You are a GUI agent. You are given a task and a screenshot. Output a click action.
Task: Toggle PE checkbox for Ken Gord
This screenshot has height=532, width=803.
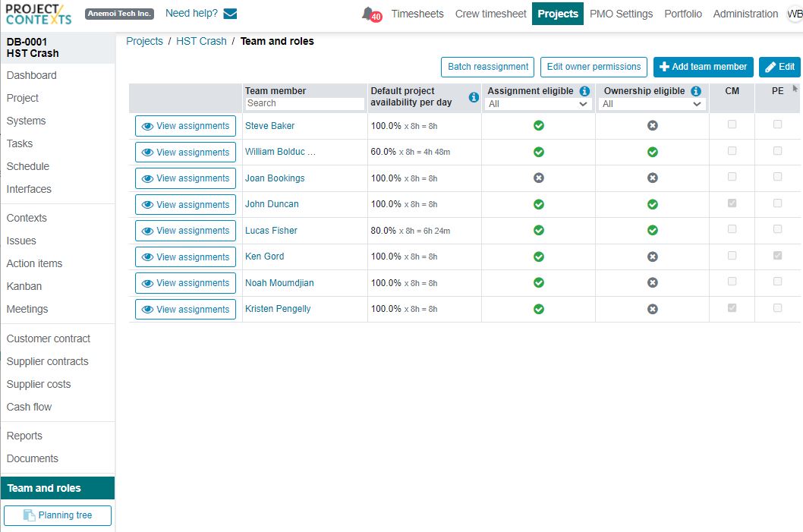point(777,256)
